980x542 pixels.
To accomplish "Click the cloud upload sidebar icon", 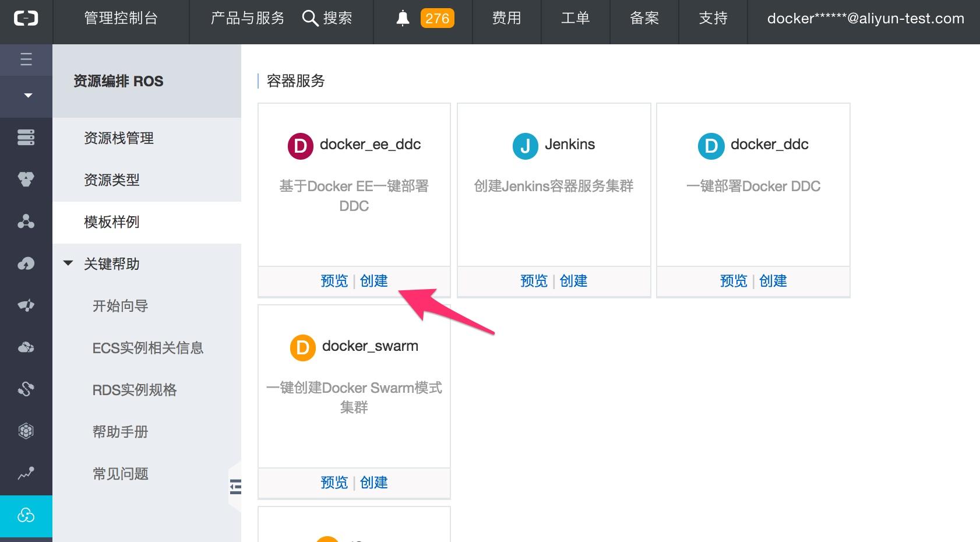I will [x=26, y=263].
